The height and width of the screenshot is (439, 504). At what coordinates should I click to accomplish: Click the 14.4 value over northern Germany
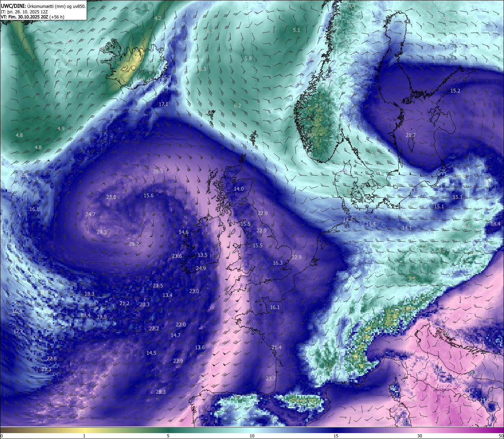tap(371, 224)
